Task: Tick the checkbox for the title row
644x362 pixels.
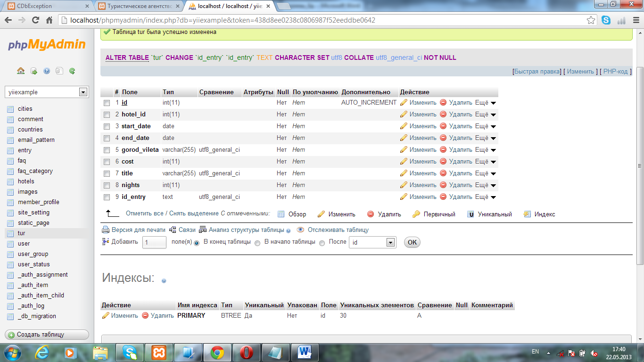Action: click(x=107, y=173)
